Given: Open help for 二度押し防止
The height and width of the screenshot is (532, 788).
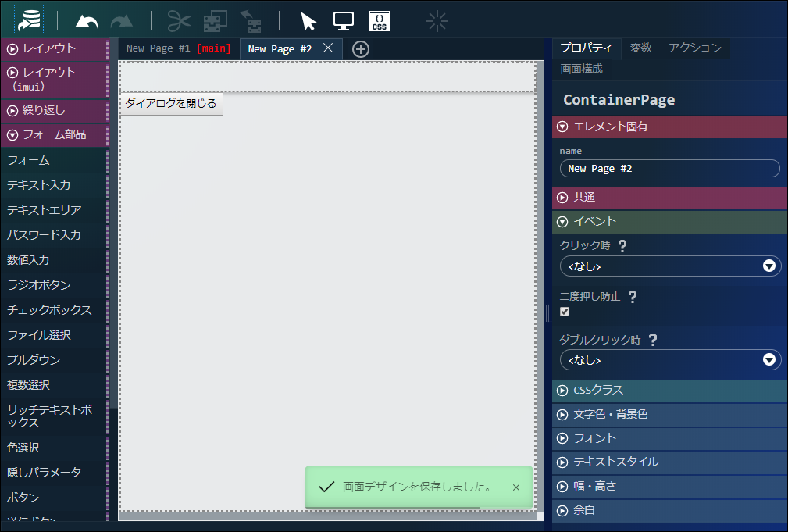Looking at the screenshot, I should click(633, 297).
